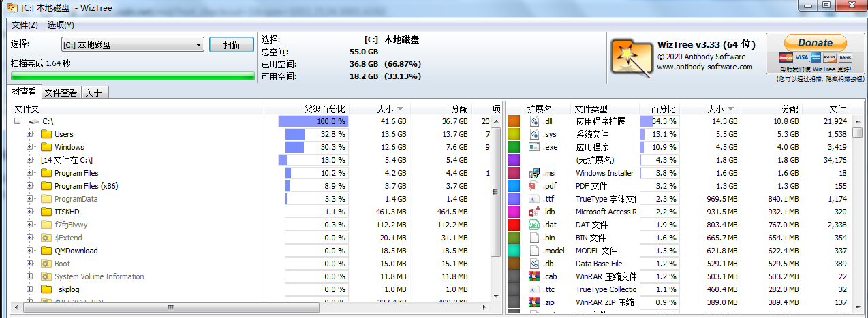Click the .pdf file type icon

point(534,186)
